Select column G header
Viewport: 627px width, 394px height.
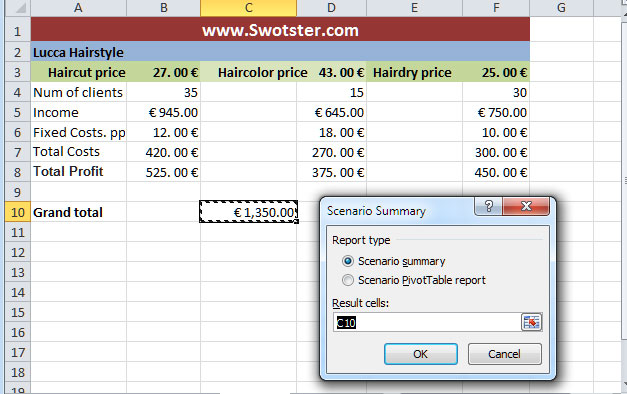(x=561, y=8)
